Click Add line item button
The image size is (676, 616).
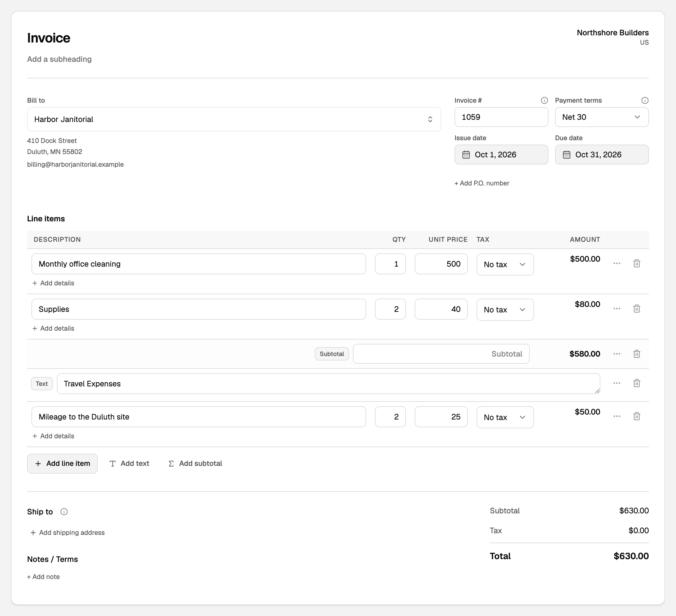pyautogui.click(x=62, y=463)
